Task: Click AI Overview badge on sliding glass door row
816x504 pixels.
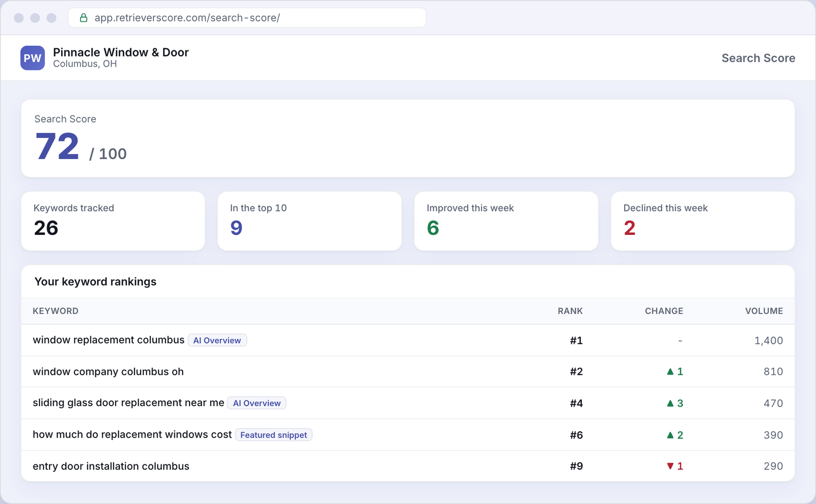Action: (x=257, y=403)
